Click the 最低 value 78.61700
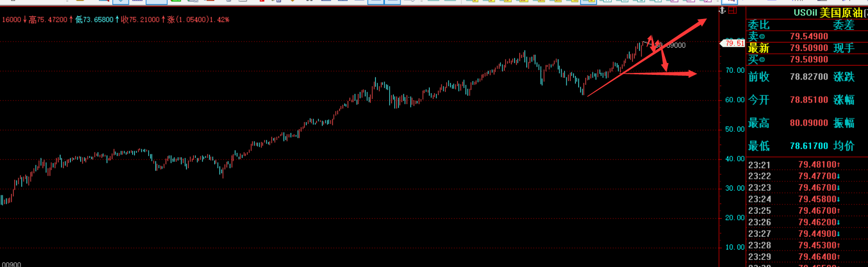The image size is (868, 267). coord(809,146)
